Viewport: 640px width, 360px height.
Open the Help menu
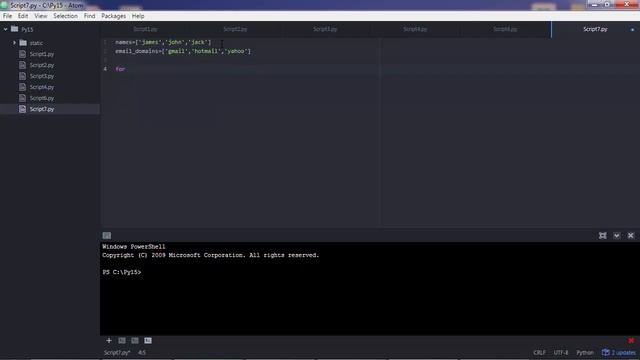138,16
